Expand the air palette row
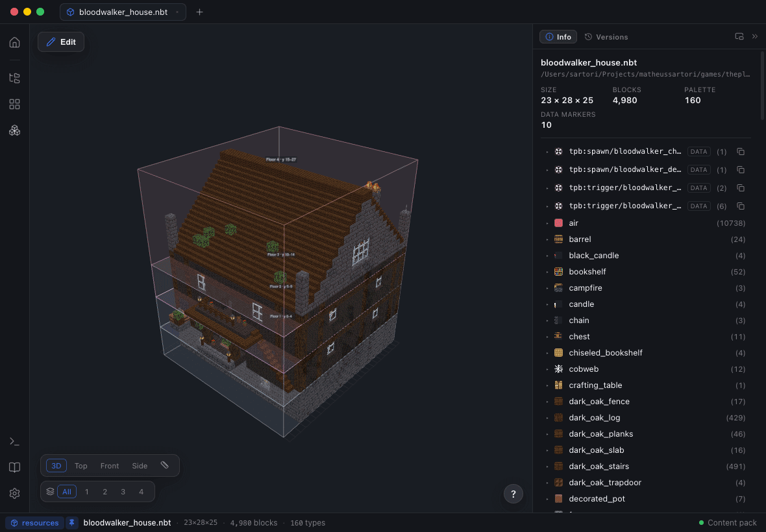This screenshot has width=766, height=532. 547,223
